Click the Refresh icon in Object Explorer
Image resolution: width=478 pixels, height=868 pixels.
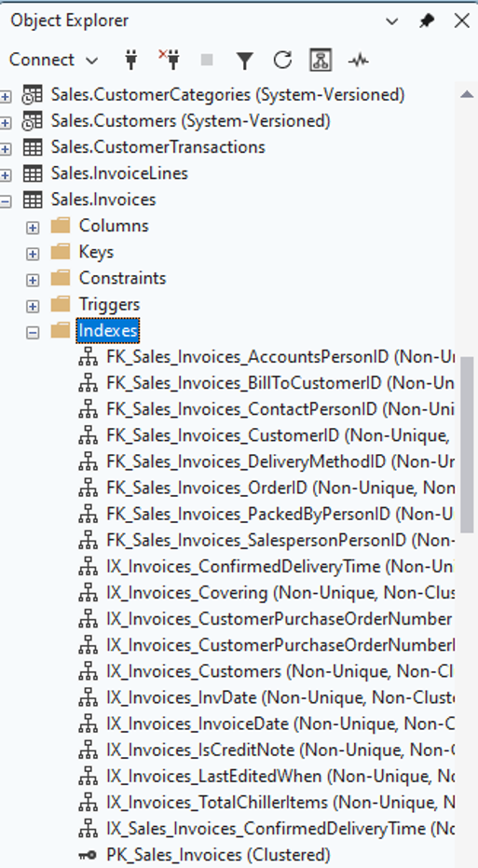click(282, 60)
